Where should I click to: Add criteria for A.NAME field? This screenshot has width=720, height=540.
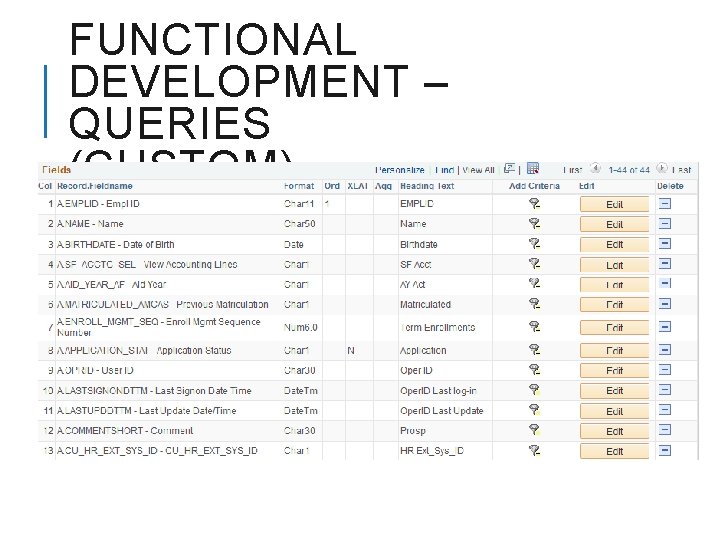[534, 224]
